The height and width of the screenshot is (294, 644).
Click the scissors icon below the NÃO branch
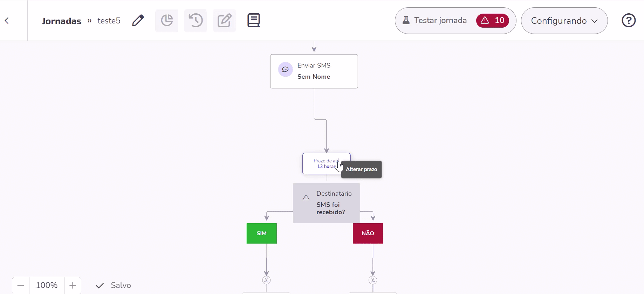tap(373, 280)
